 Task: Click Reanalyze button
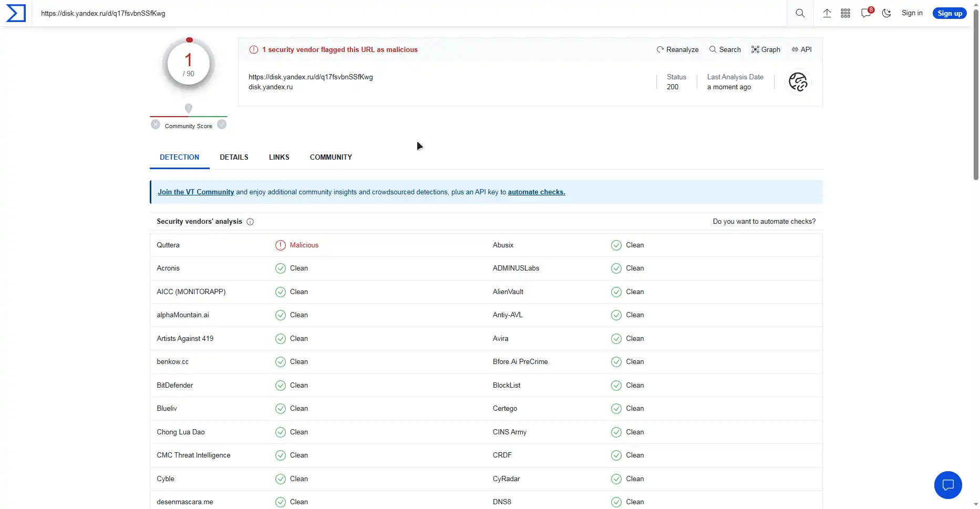tap(677, 49)
